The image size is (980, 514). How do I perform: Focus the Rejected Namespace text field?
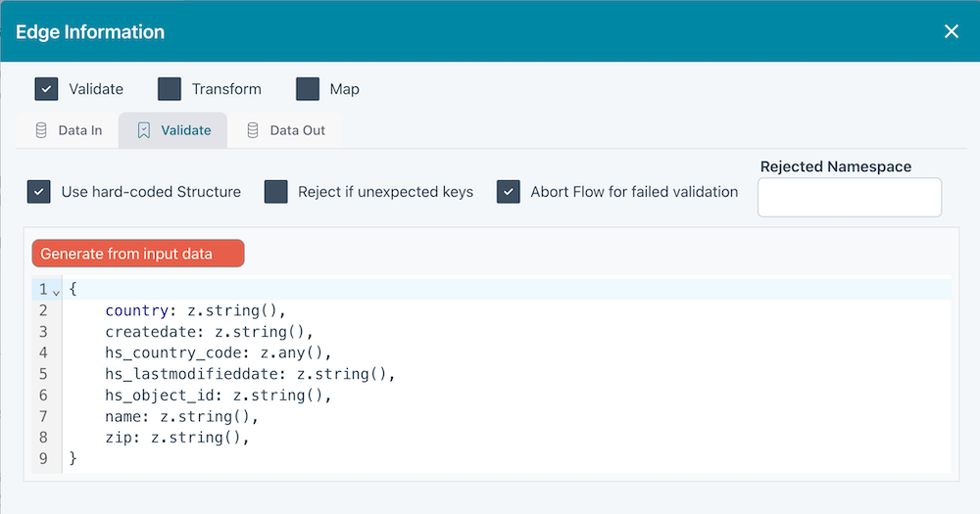[x=849, y=197]
